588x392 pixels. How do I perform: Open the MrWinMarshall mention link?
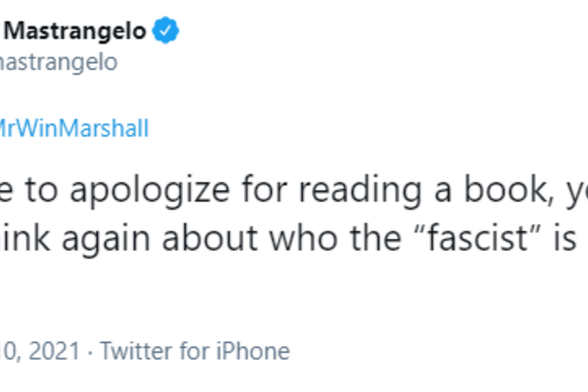point(73,128)
